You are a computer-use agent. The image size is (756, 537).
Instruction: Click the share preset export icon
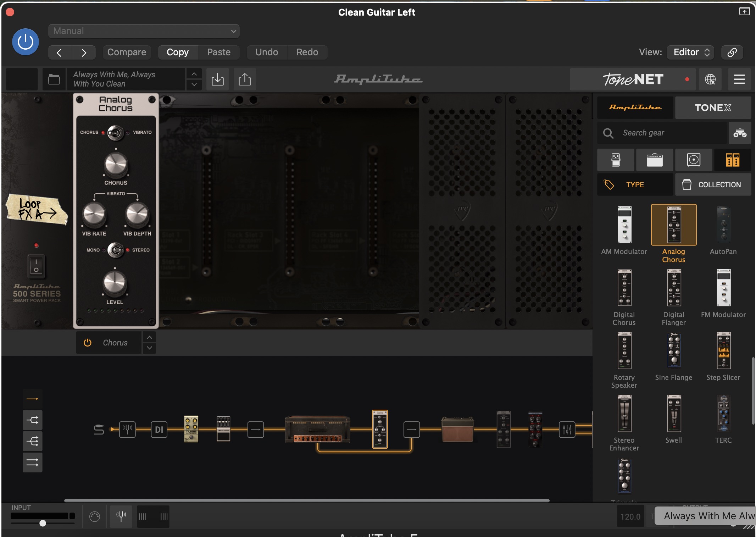pyautogui.click(x=245, y=79)
